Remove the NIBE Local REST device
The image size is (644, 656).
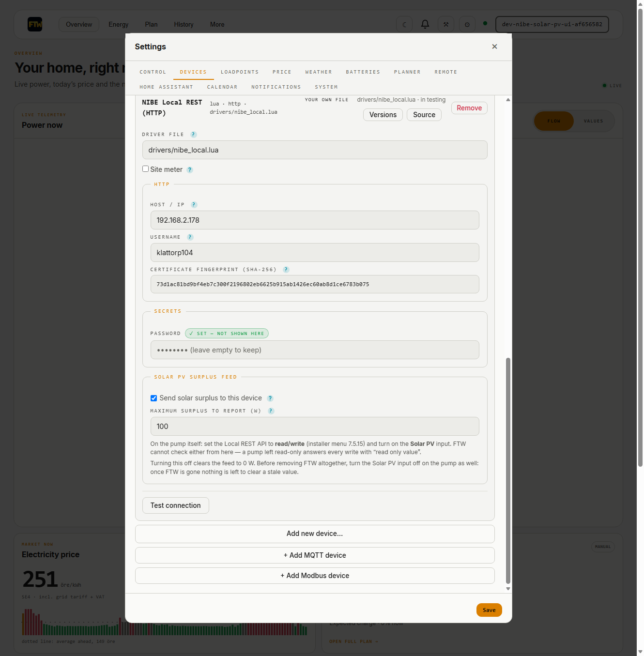coord(469,108)
